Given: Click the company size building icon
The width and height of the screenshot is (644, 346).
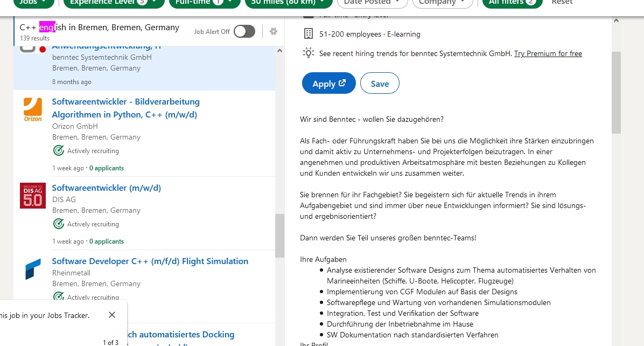Looking at the screenshot, I should 309,34.
